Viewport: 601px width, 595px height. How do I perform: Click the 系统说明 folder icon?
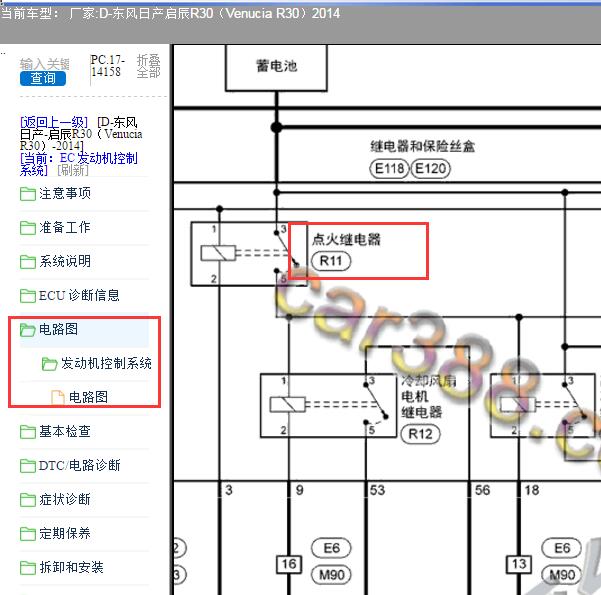tap(28, 262)
